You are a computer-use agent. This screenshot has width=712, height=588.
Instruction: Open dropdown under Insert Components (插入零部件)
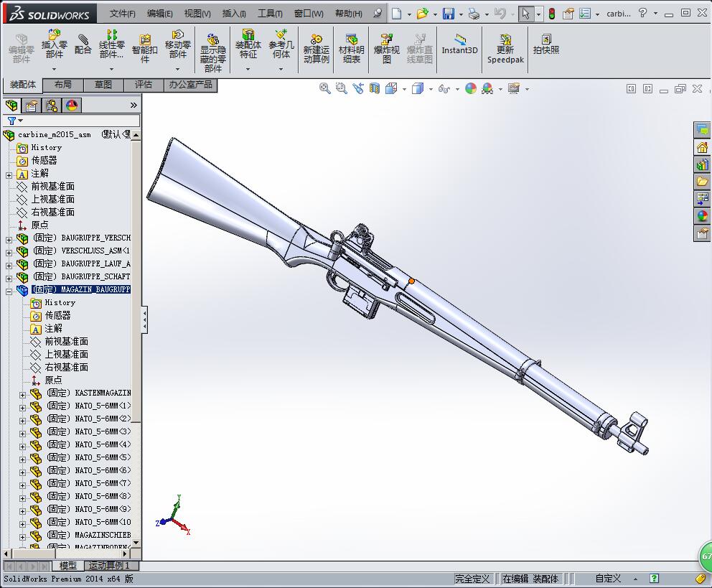54,69
